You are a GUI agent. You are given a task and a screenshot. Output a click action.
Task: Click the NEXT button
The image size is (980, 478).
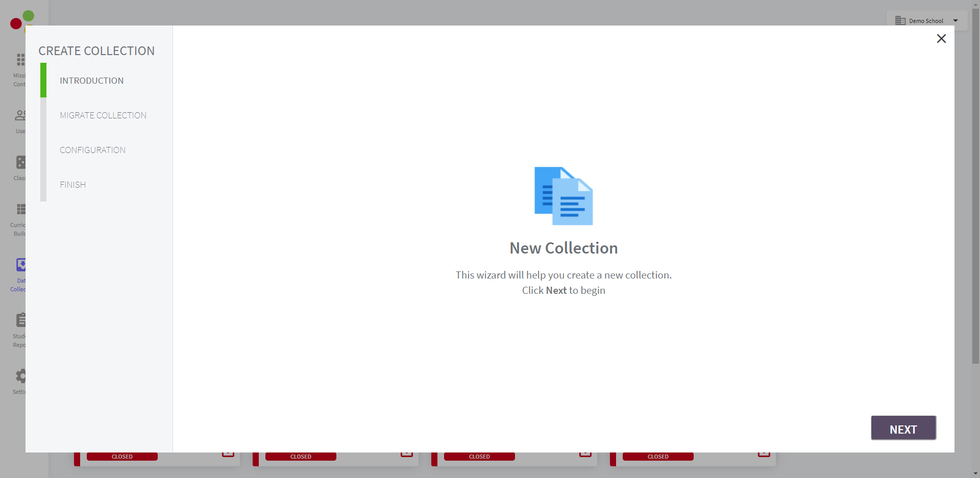tap(903, 429)
